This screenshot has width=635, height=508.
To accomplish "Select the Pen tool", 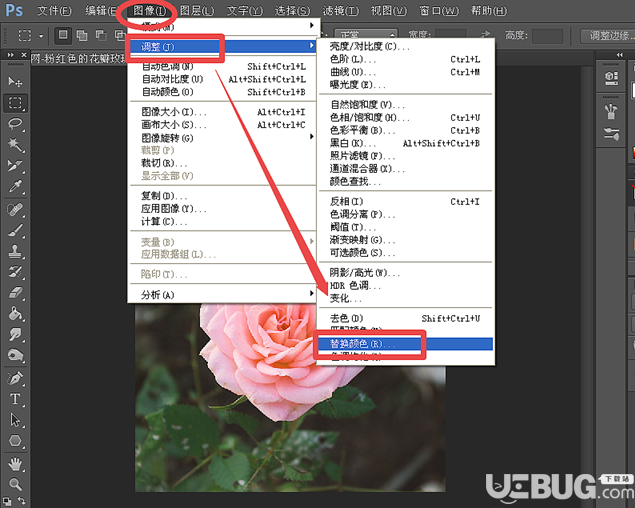I will coord(15,378).
